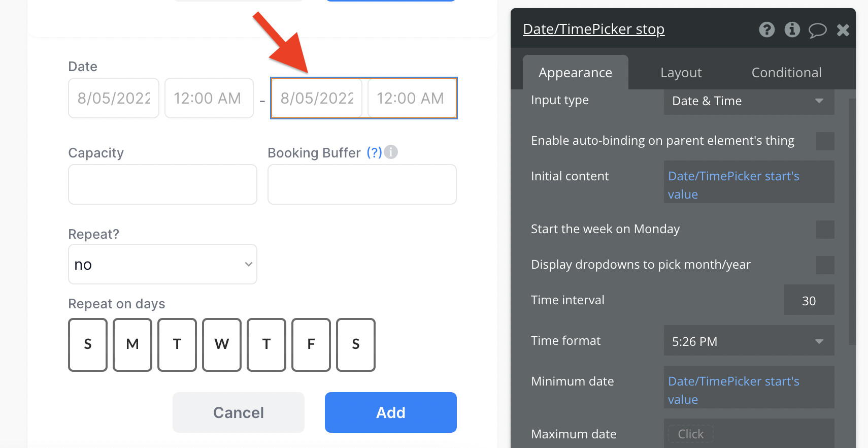Expand the Repeat? dropdown showing no
The width and height of the screenshot is (868, 448).
pos(162,264)
